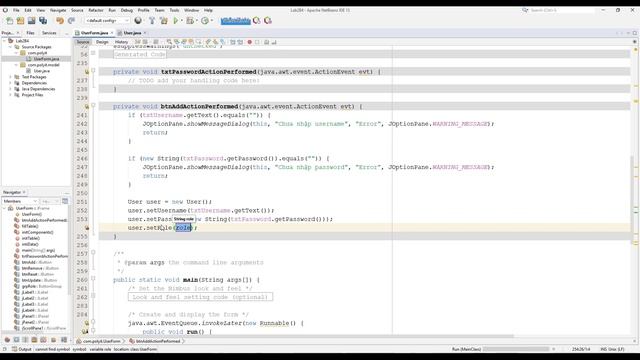This screenshot has width=640, height=360.
Task: Click the bulb hint icon beside btnAddActionPerformed line
Action: point(87,107)
